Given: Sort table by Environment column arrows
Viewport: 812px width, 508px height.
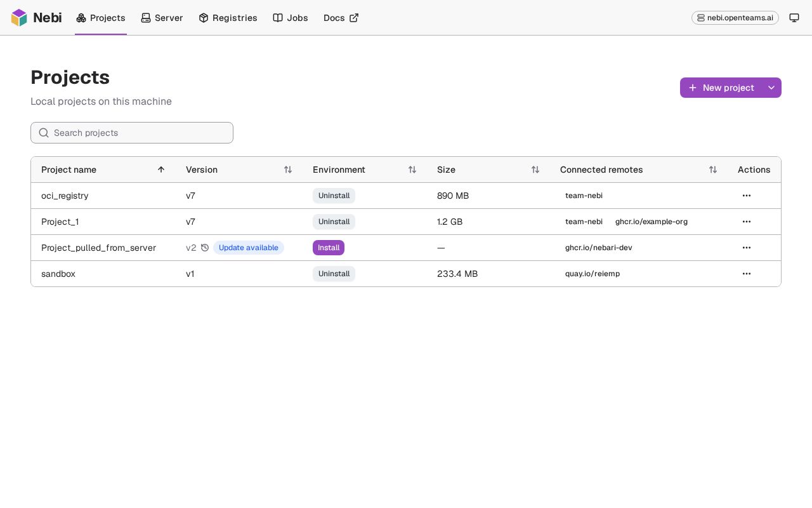Looking at the screenshot, I should tap(412, 170).
